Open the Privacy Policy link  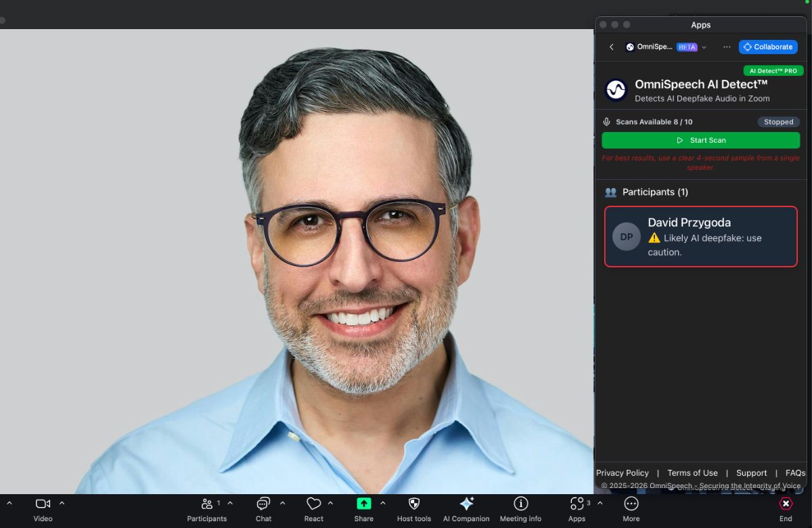tap(622, 473)
